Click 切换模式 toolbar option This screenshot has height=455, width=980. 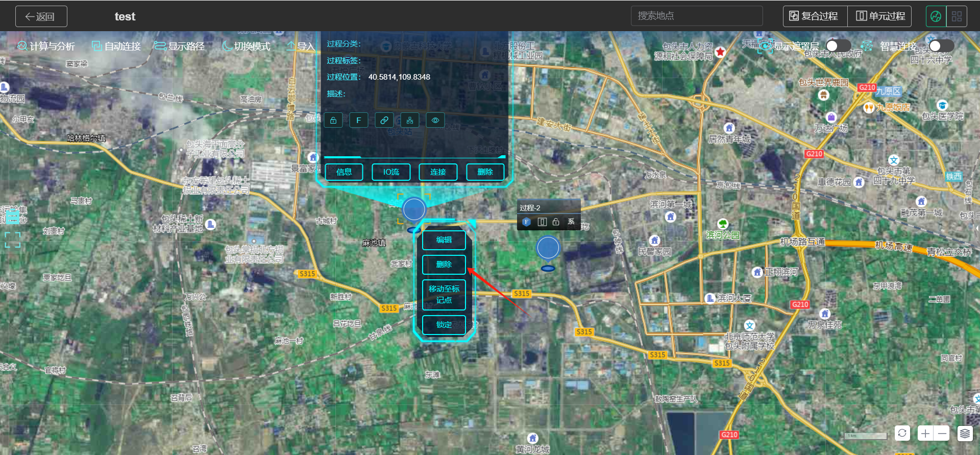tap(246, 46)
